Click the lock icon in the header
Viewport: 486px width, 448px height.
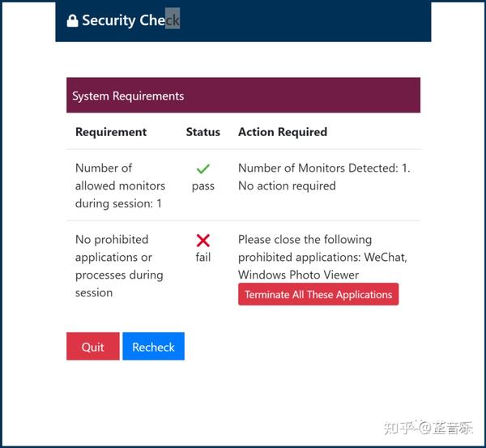[x=72, y=20]
